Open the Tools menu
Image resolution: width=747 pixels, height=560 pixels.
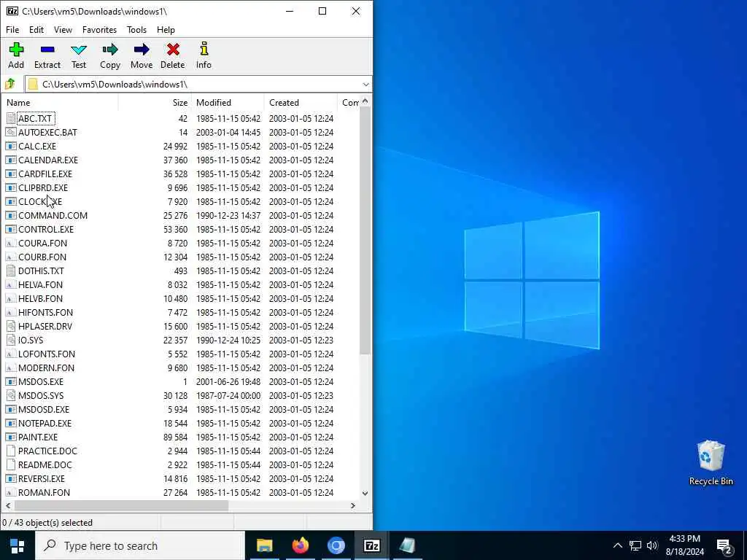coord(136,29)
